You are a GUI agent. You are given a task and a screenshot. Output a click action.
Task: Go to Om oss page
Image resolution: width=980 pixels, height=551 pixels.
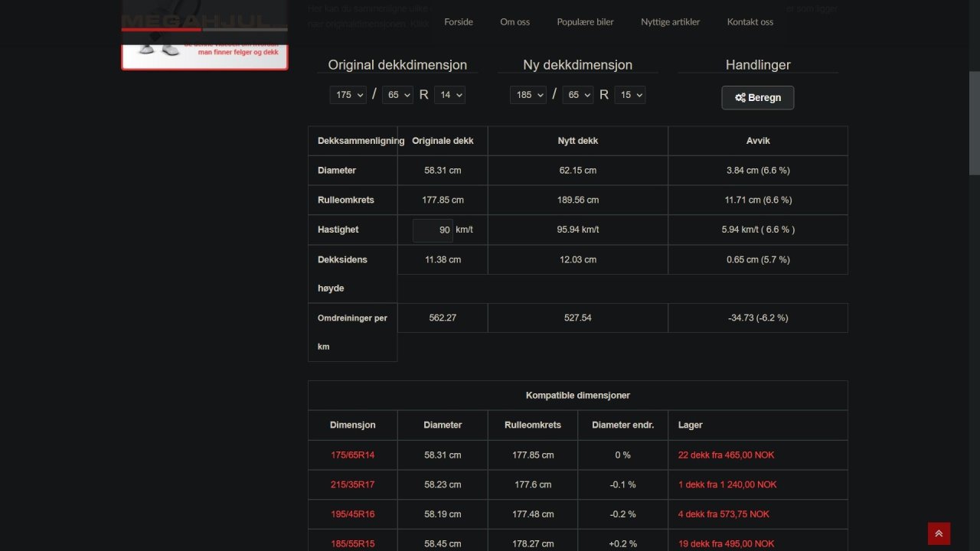point(514,22)
